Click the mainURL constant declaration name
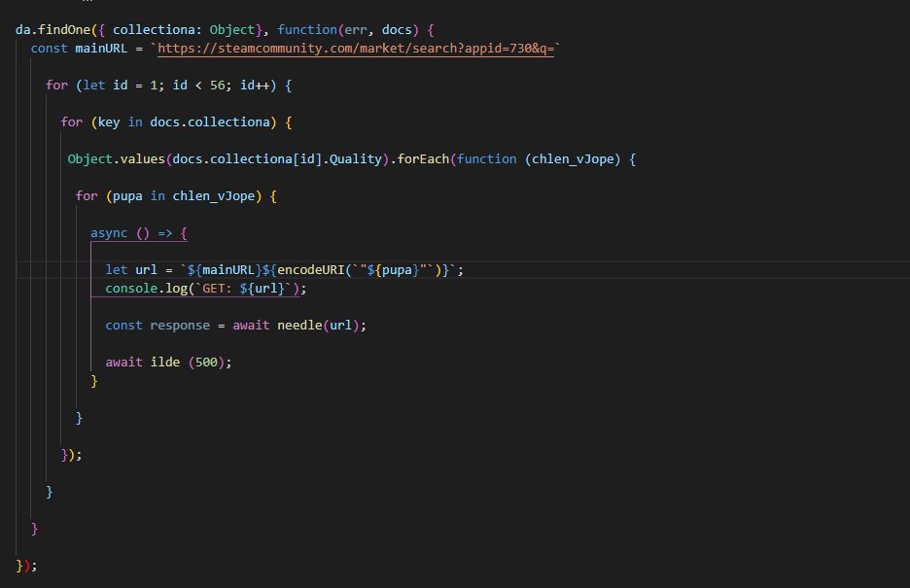The image size is (910, 588). [101, 49]
